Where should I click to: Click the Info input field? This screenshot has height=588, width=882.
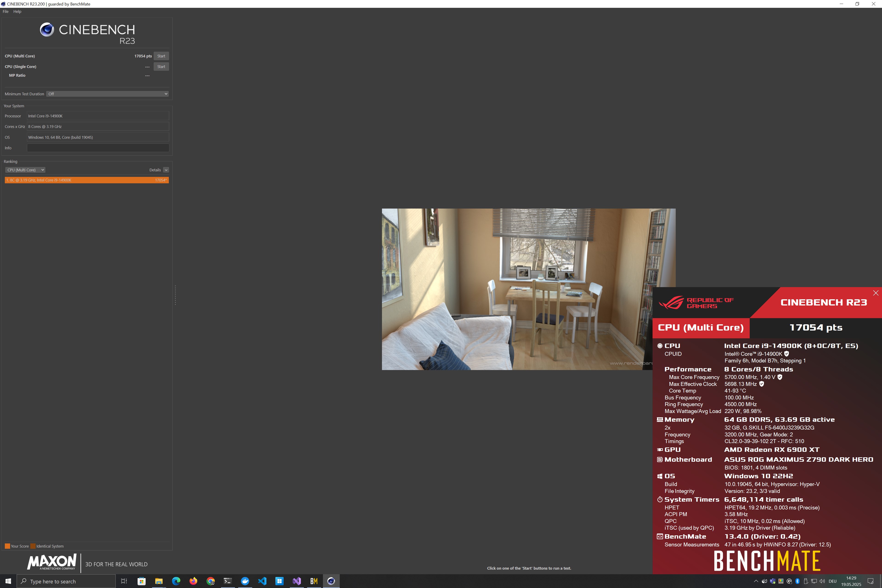(98, 148)
